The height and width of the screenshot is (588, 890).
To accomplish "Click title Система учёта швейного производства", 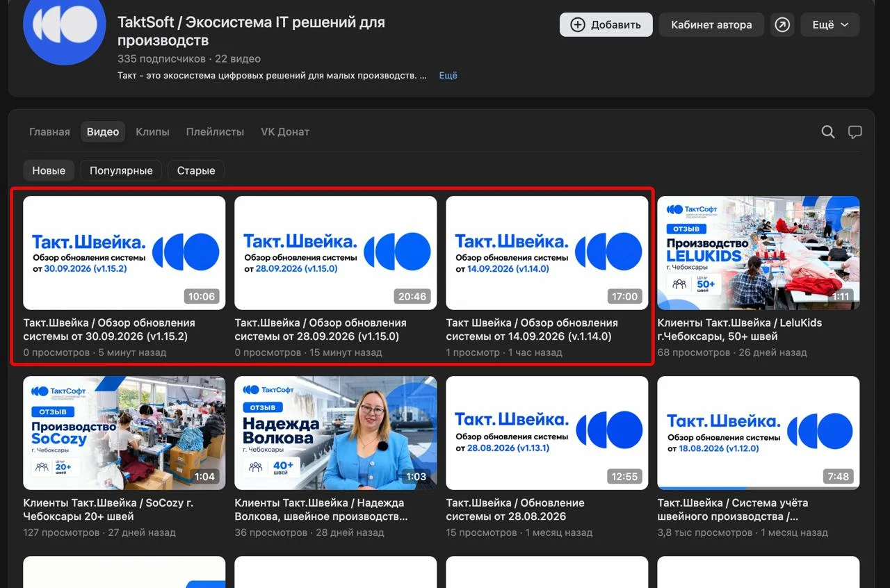I will click(x=733, y=509).
